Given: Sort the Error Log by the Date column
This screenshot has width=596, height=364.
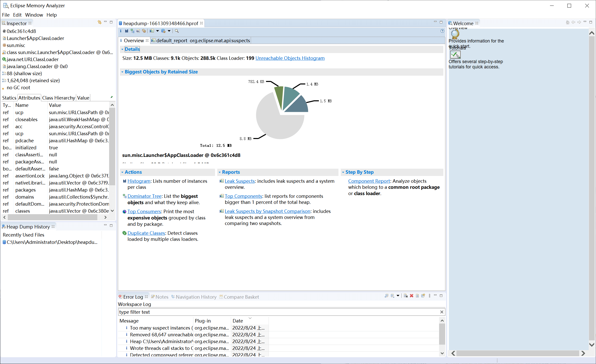Looking at the screenshot, I should tap(250, 321).
